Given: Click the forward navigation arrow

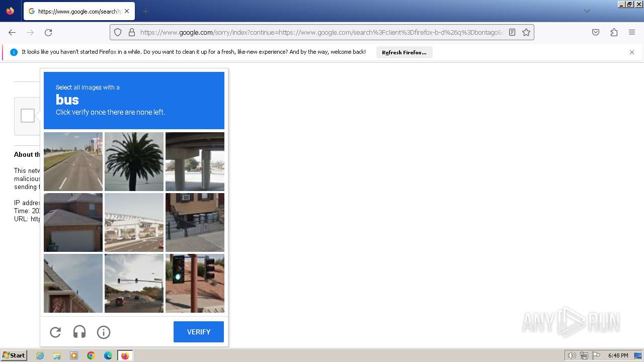Looking at the screenshot, I should [30, 32].
